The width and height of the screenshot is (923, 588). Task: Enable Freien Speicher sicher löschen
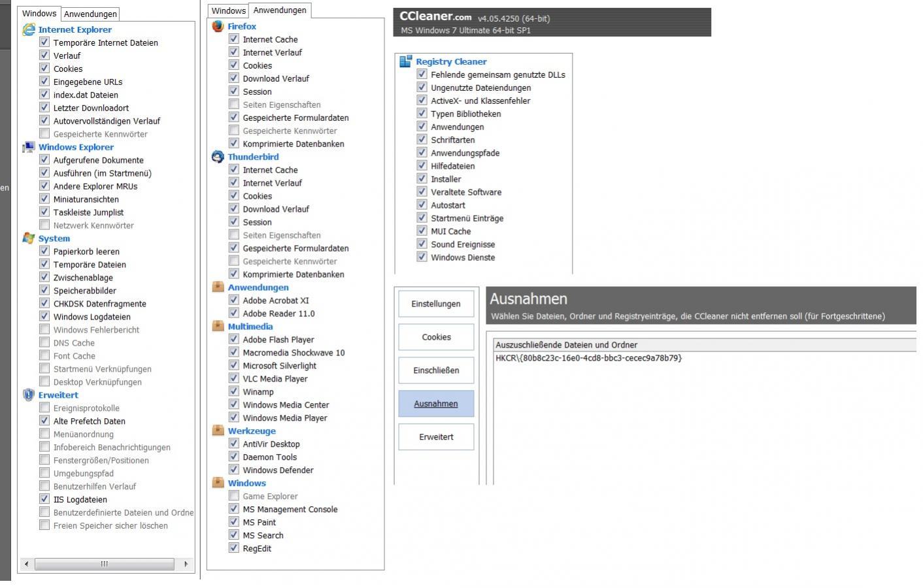[44, 525]
